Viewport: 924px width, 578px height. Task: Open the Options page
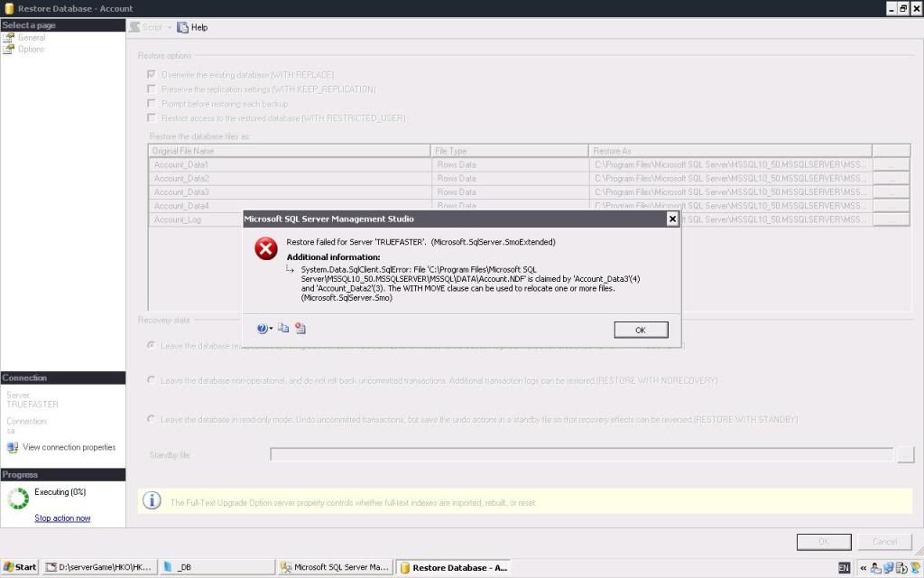(x=32, y=49)
